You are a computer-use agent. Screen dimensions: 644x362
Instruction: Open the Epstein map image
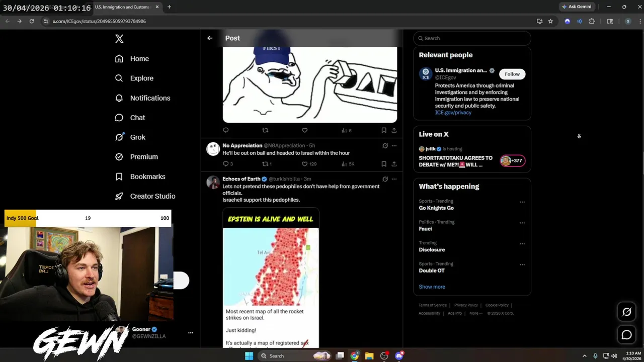coord(271,277)
